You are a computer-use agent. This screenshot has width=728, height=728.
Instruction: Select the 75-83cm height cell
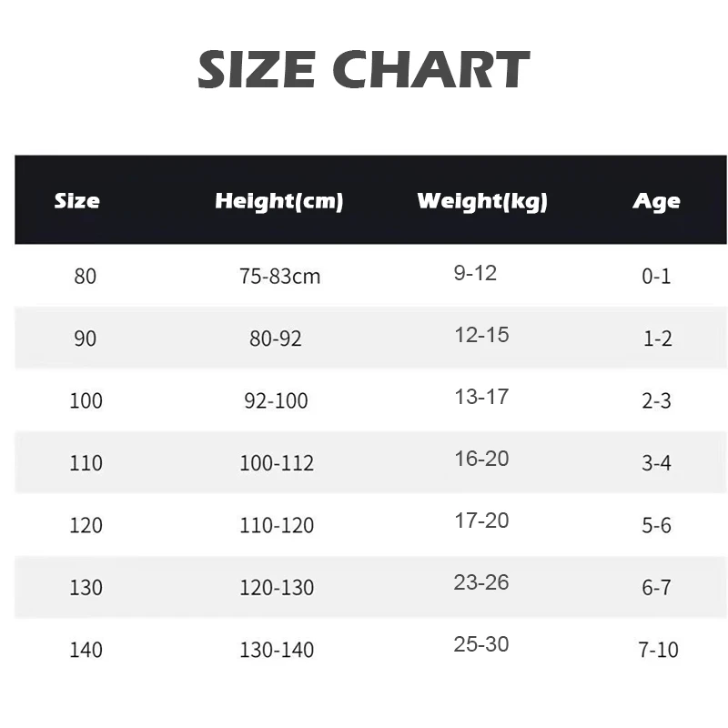(x=280, y=277)
